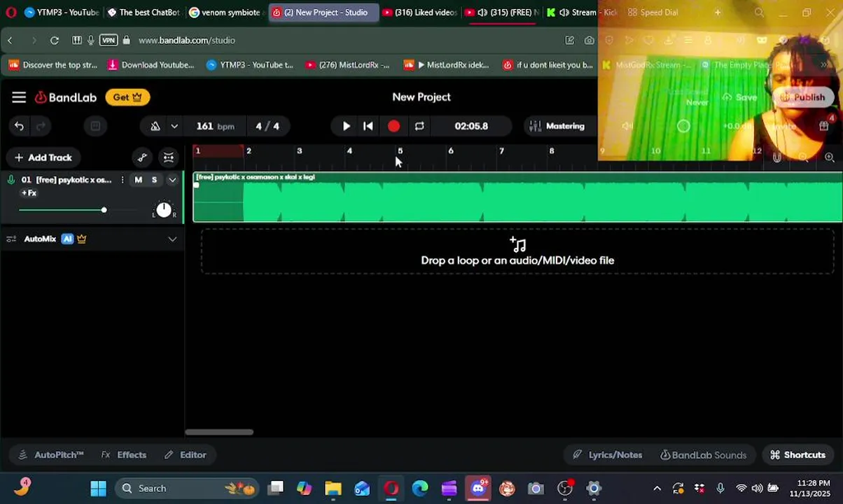The height and width of the screenshot is (504, 843).
Task: Go back in the browser
Action: pyautogui.click(x=11, y=41)
